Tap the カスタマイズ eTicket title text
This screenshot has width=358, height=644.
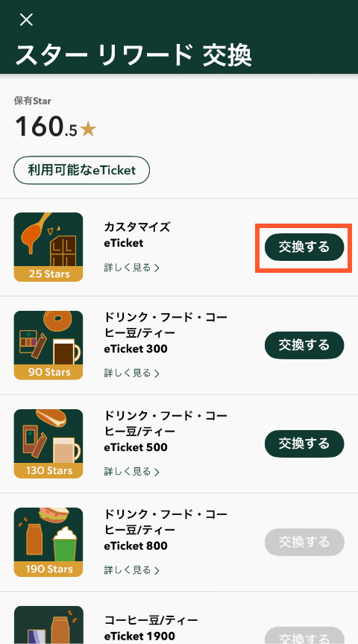pyautogui.click(x=137, y=235)
